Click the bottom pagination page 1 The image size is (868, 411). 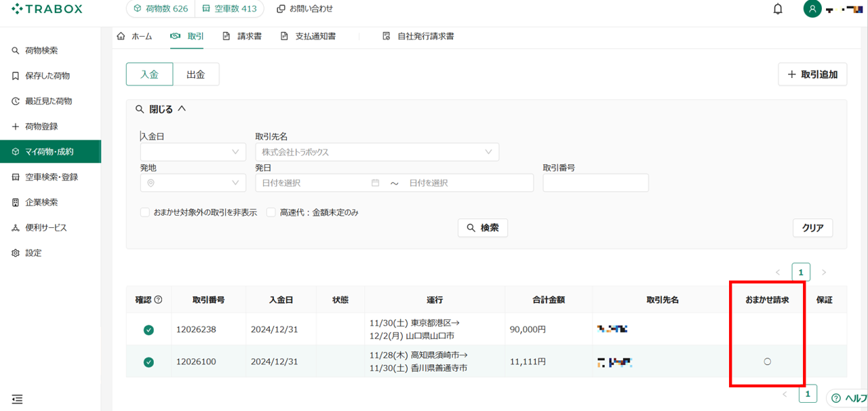pos(808,394)
